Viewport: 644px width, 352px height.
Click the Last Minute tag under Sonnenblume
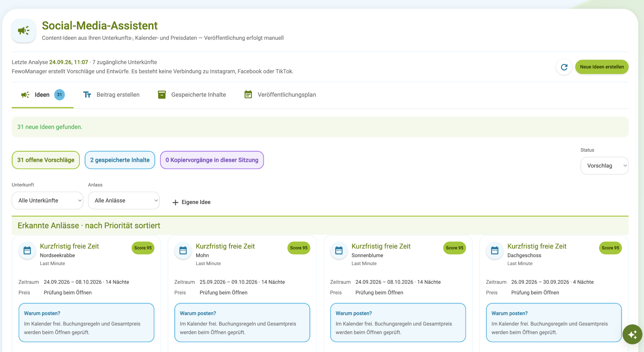coord(364,264)
